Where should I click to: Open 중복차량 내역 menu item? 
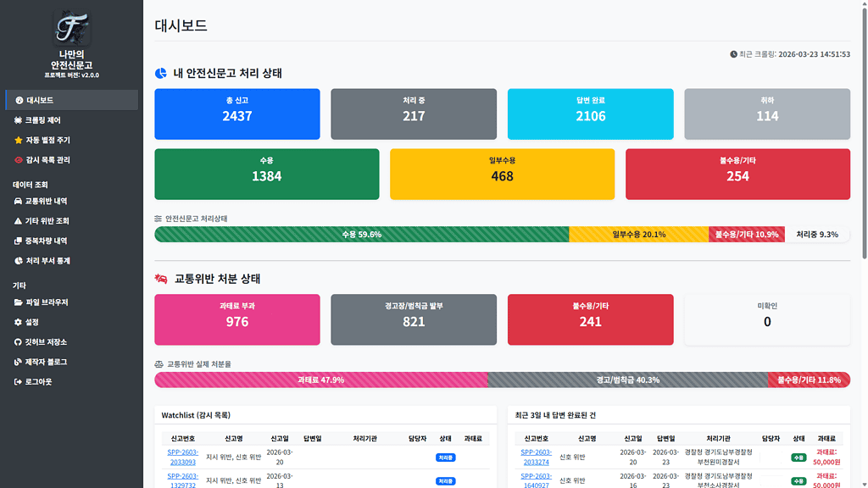click(x=46, y=241)
